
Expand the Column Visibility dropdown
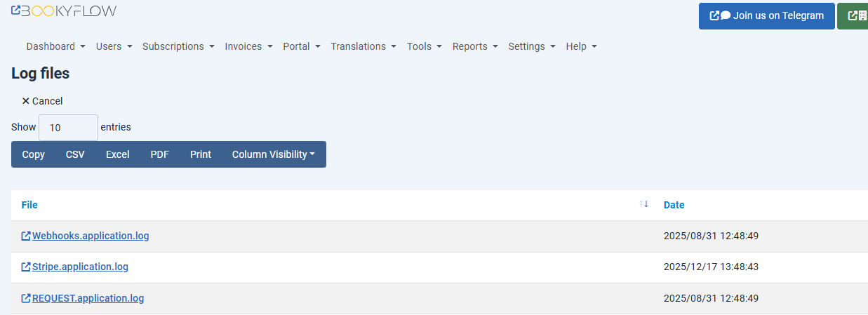point(273,154)
